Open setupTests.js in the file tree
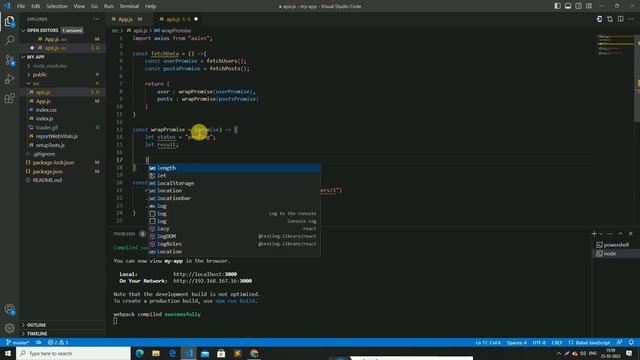Viewport: 640px width, 360px height. pos(50,145)
